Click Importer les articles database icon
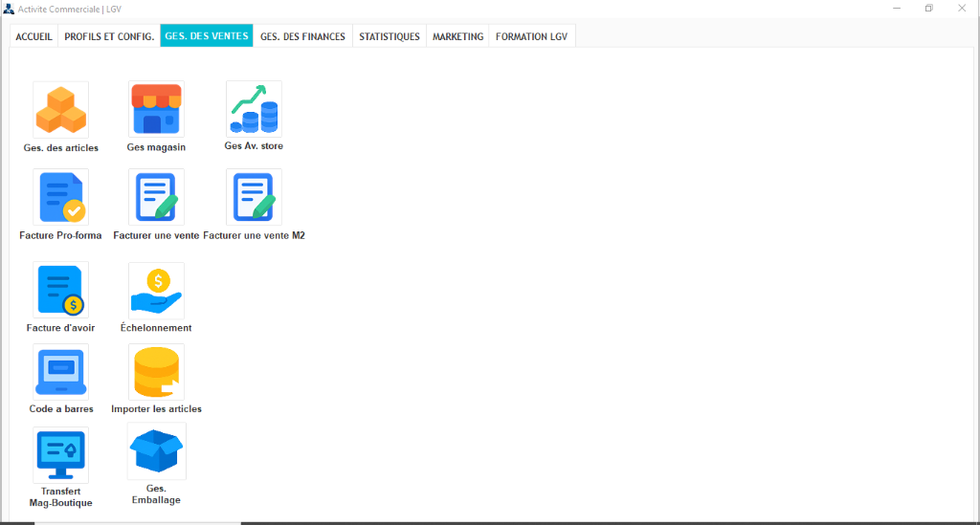The image size is (980, 525). [156, 372]
